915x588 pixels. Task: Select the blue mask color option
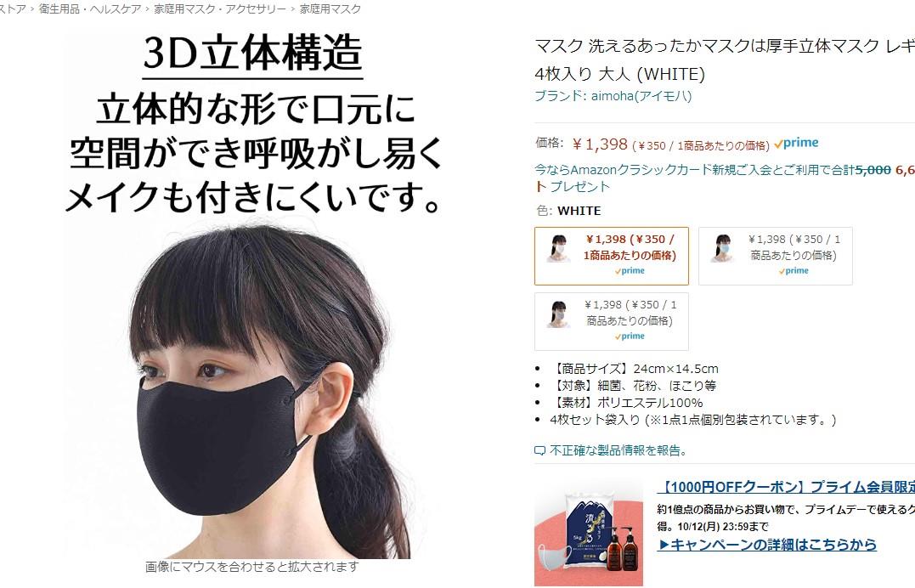tap(775, 256)
